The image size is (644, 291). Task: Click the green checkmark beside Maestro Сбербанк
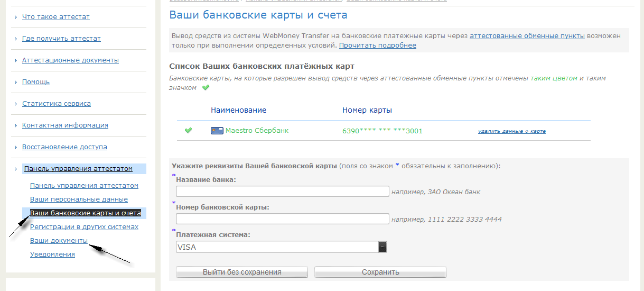(x=188, y=131)
